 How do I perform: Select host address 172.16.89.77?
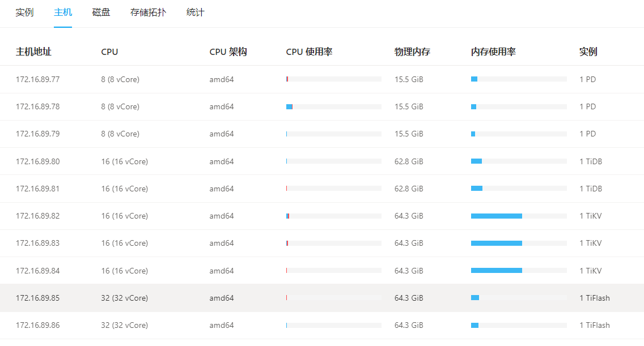click(x=38, y=79)
